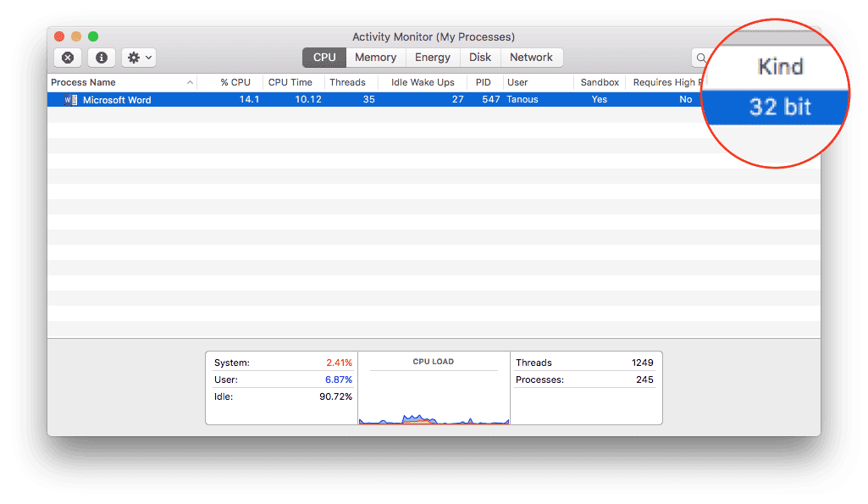Select the Microsoft Word process row
Viewport: 868px width, 504px height.
[x=377, y=100]
